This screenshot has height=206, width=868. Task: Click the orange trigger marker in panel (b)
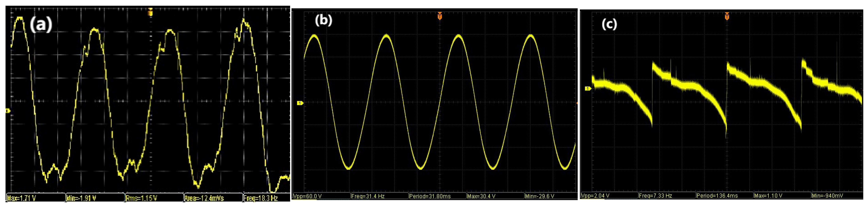pyautogui.click(x=439, y=16)
